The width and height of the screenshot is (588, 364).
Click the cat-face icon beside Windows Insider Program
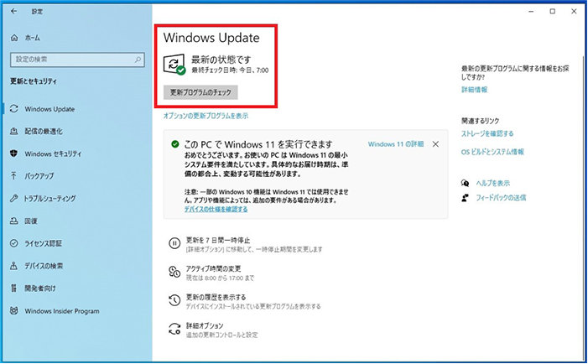point(14,310)
